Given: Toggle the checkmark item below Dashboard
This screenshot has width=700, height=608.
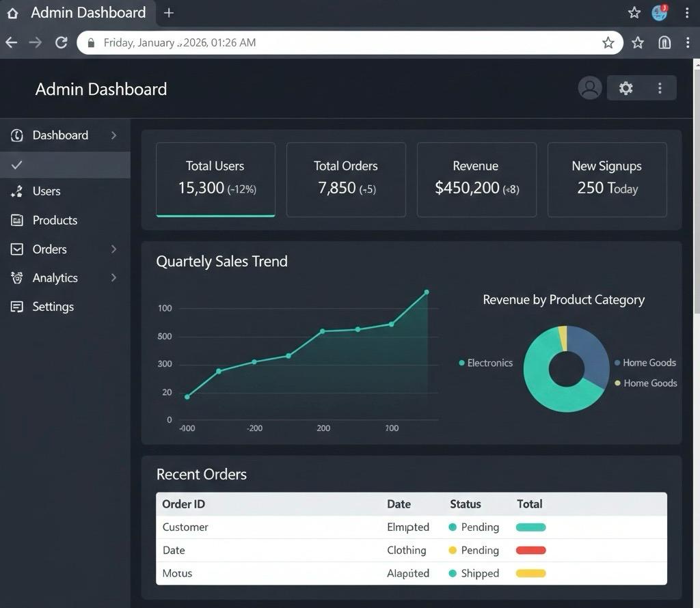Looking at the screenshot, I should pos(17,165).
